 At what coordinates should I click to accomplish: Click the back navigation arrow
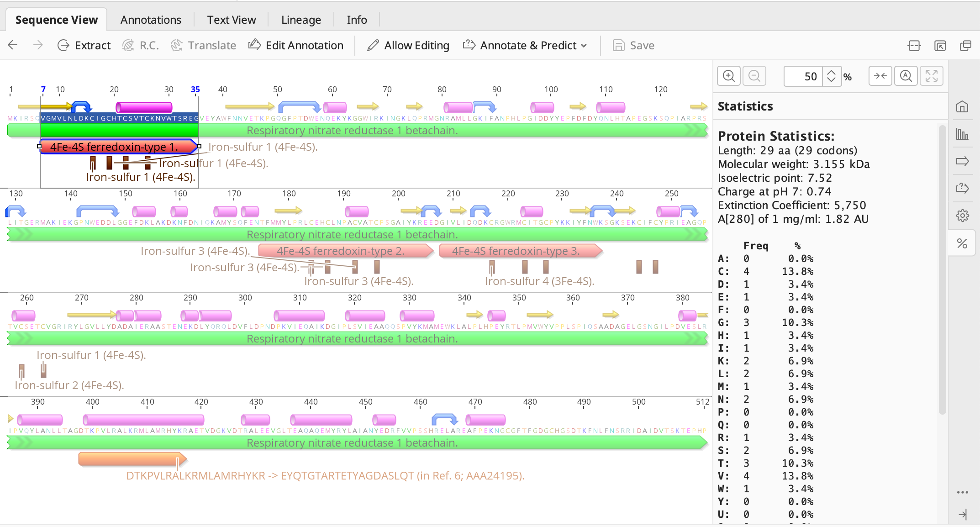(13, 45)
